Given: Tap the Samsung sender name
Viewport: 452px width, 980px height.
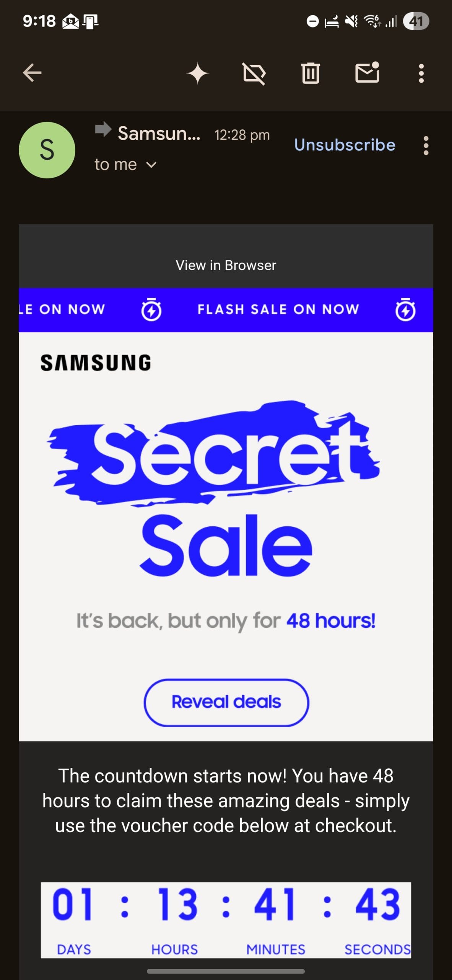Looking at the screenshot, I should point(159,134).
